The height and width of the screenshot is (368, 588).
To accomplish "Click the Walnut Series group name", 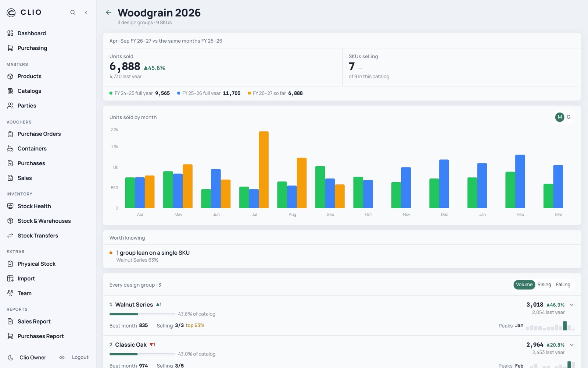I will [134, 305].
